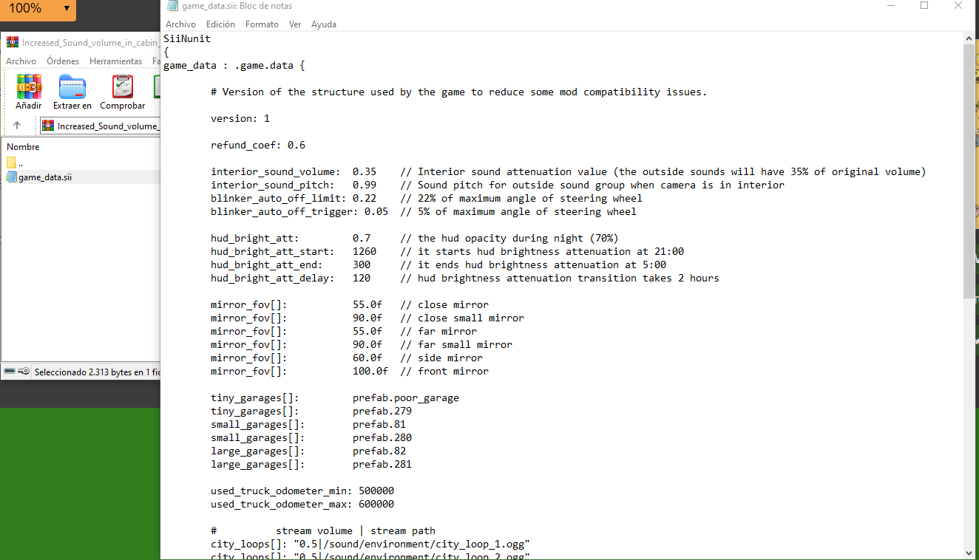Click the blinker_auto_off_trigger value 0.05
This screenshot has width=979, height=560.
coord(376,211)
